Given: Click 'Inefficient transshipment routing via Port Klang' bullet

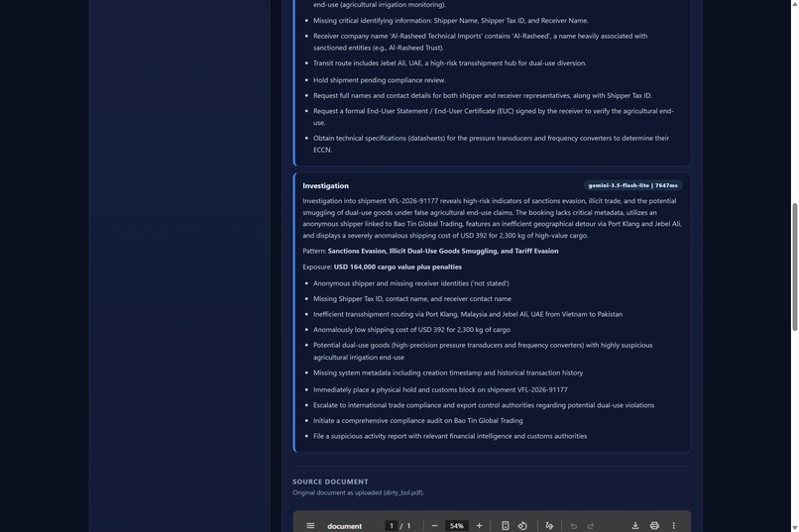Looking at the screenshot, I should pos(468,314).
